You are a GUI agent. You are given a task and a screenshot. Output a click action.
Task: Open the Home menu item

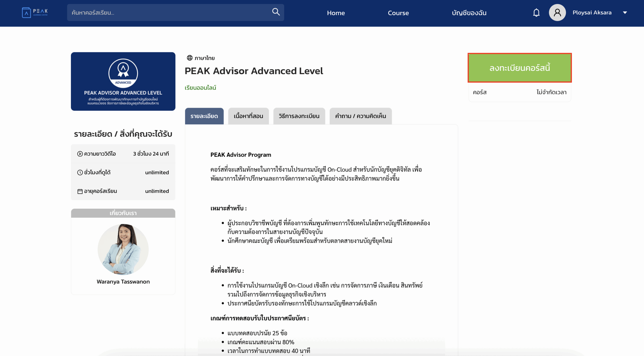coord(336,13)
